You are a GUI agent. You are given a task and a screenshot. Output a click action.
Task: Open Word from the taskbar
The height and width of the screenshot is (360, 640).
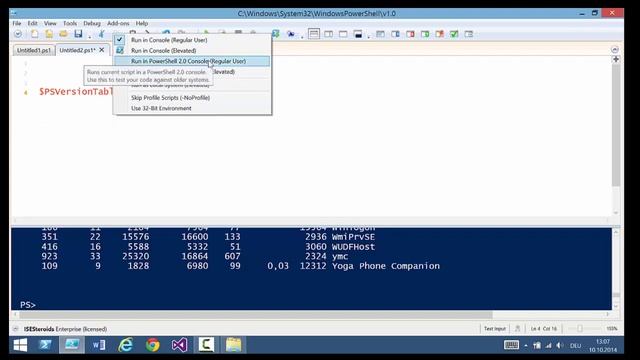coord(98,345)
